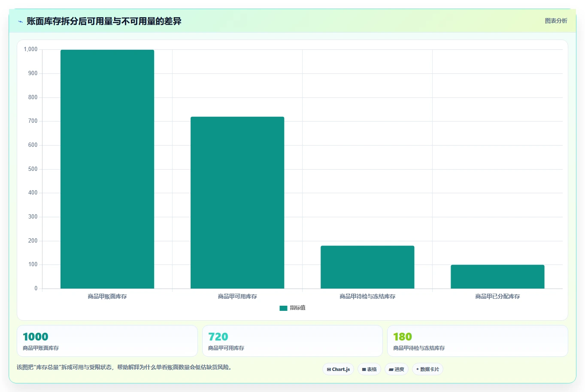Click the y-axis tick label 1,000
Screen dimensions: 585x392
click(30, 49)
